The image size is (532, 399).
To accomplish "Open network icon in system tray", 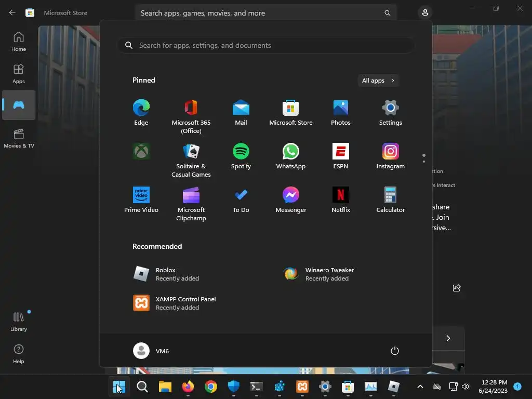I will point(453,387).
